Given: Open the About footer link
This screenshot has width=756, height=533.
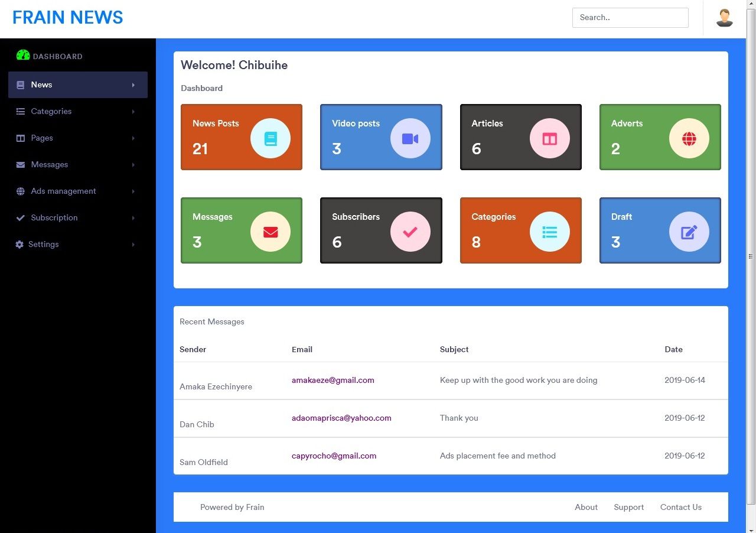Looking at the screenshot, I should point(586,507).
